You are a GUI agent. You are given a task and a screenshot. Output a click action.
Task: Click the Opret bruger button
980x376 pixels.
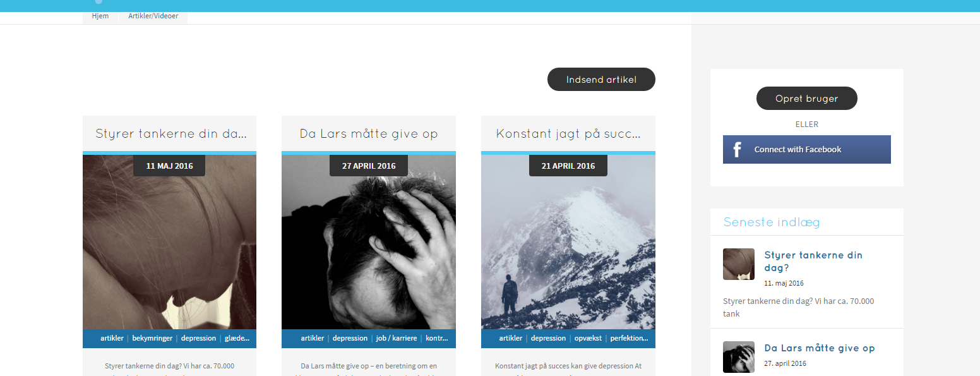point(807,99)
